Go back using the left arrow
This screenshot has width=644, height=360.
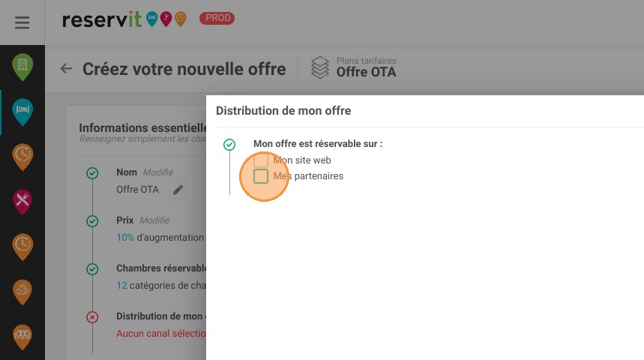(66, 69)
